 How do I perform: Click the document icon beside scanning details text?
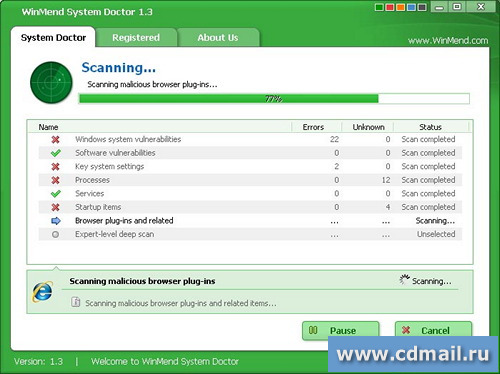click(76, 302)
